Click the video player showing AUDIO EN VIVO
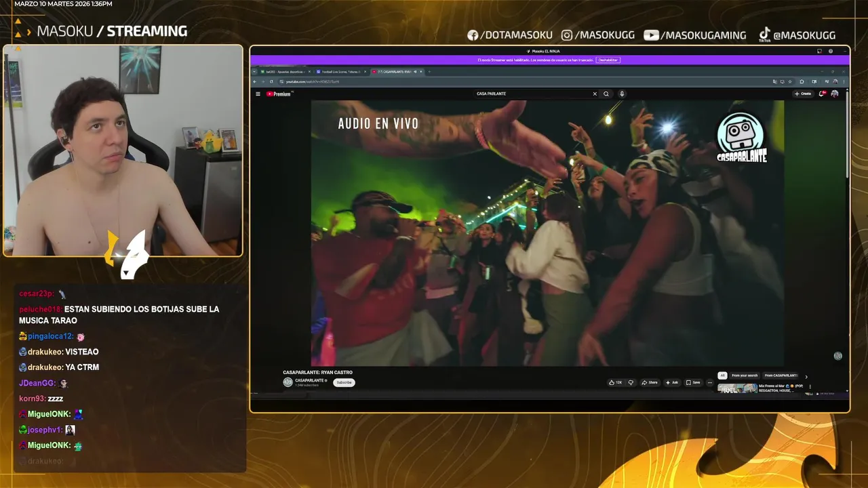 point(547,233)
